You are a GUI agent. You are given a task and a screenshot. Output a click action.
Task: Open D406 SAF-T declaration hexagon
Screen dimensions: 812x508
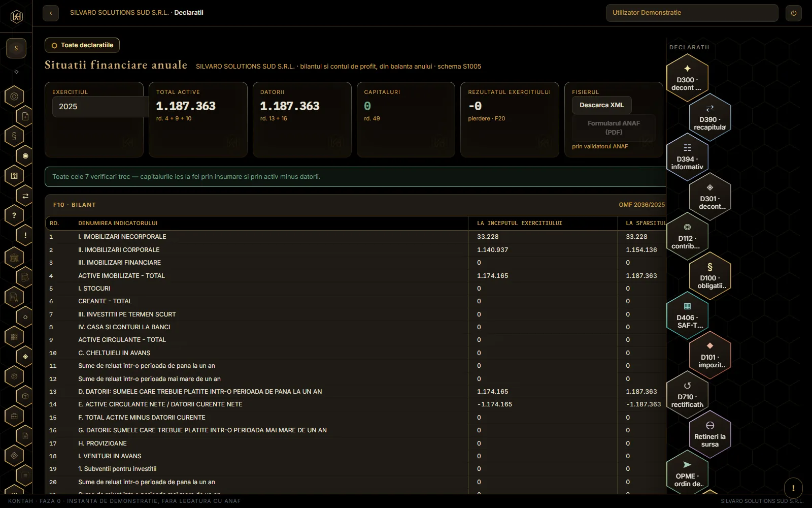687,315
